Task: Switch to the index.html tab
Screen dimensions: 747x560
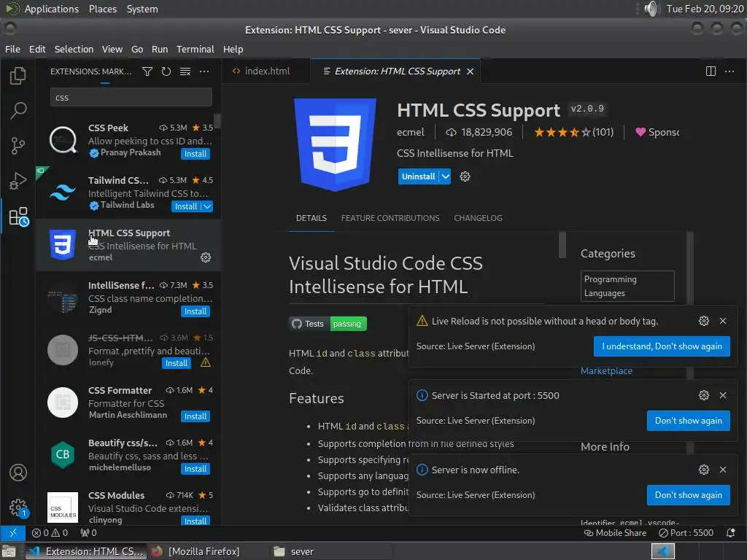Action: [x=266, y=71]
